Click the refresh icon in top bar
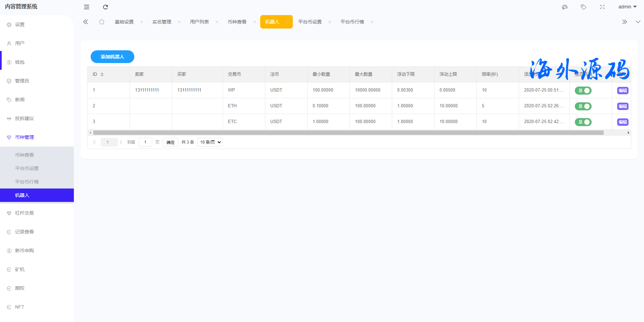644x322 pixels. click(x=105, y=7)
